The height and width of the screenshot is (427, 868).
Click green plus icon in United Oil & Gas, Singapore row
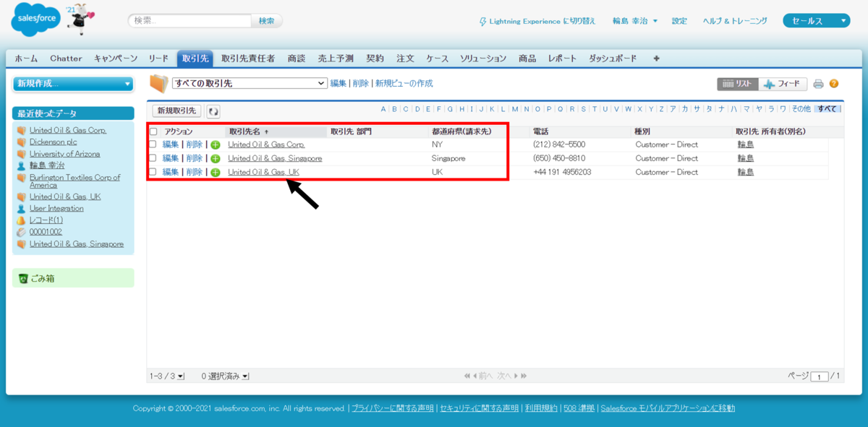point(216,159)
